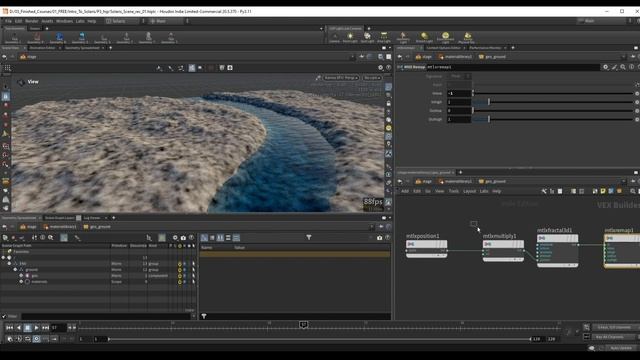Collapse the root slash row in scene graph tree
Viewport: 640px width, 360px height.
tap(4, 258)
